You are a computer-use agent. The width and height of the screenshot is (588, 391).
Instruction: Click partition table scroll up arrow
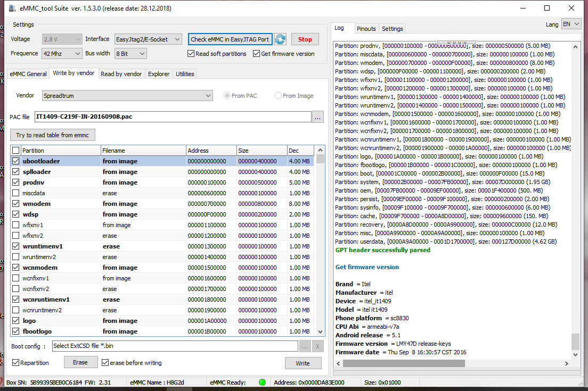coord(320,150)
